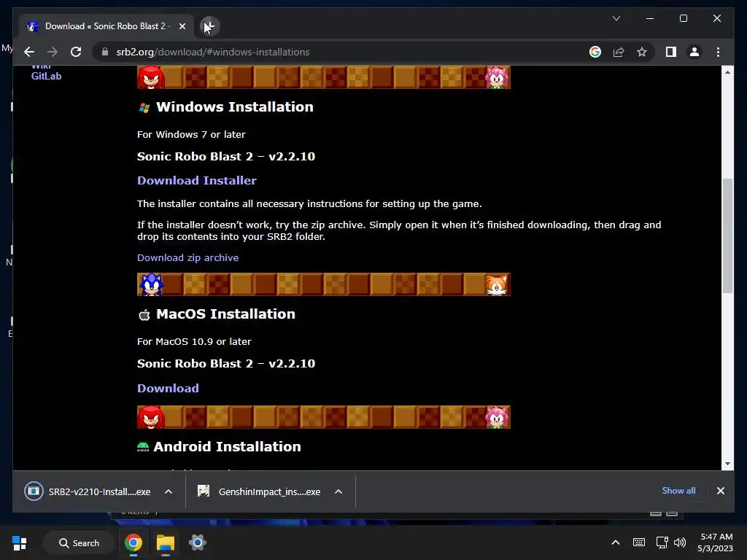Reload the srb2.org page

(x=76, y=52)
